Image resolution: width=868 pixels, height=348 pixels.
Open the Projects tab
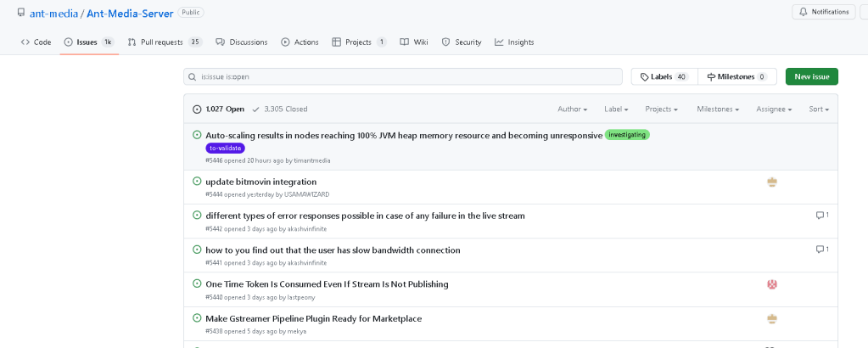[x=359, y=42]
